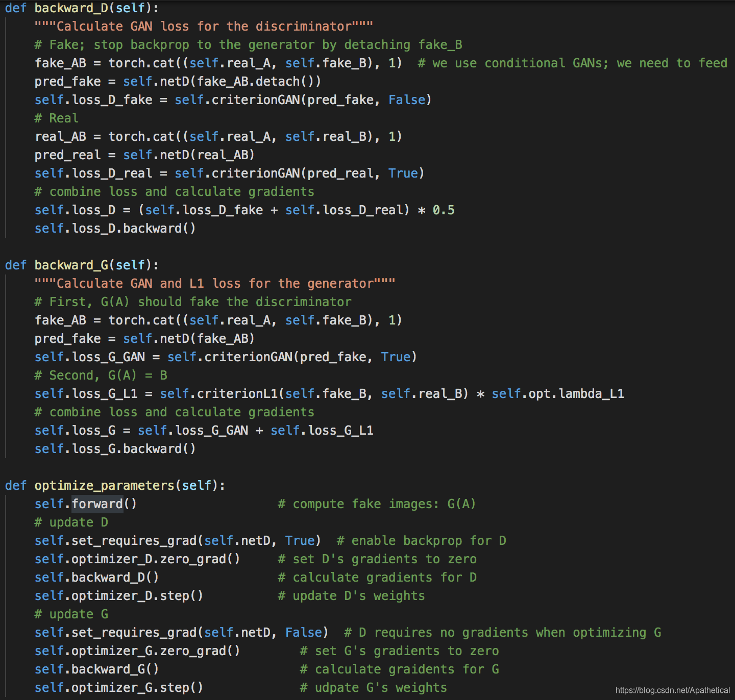This screenshot has width=735, height=700.
Task: Click 'self.optimizer_D.step()' line
Action: 119,596
